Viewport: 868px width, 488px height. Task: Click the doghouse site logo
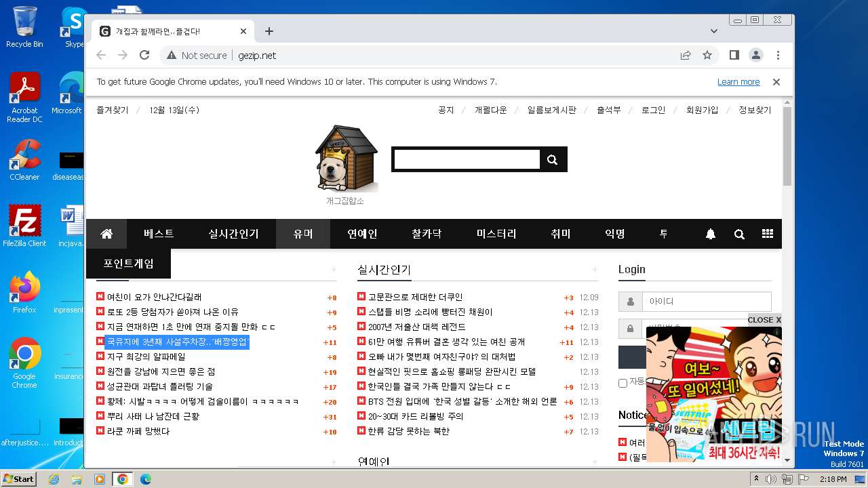(x=346, y=159)
